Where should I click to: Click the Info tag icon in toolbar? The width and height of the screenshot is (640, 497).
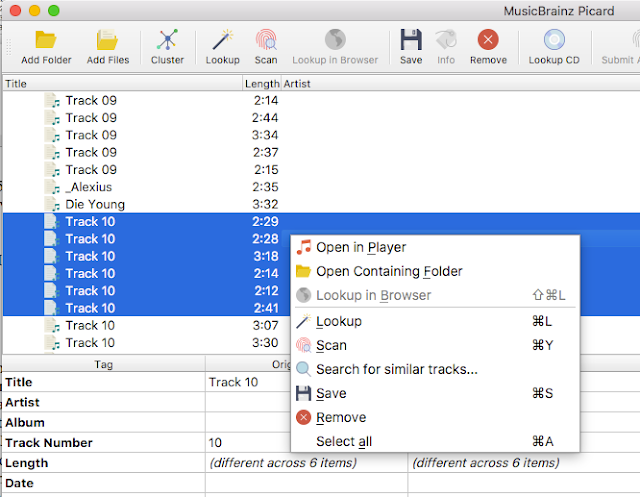point(446,40)
